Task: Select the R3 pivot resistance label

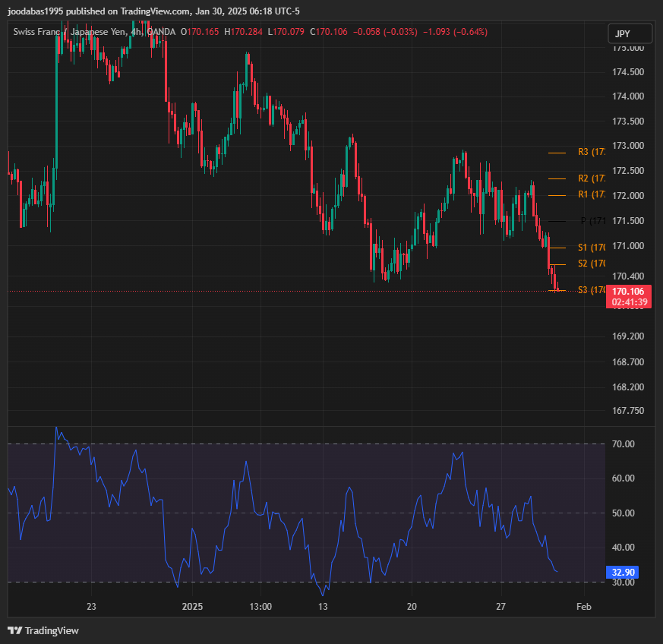Action: tap(591, 152)
